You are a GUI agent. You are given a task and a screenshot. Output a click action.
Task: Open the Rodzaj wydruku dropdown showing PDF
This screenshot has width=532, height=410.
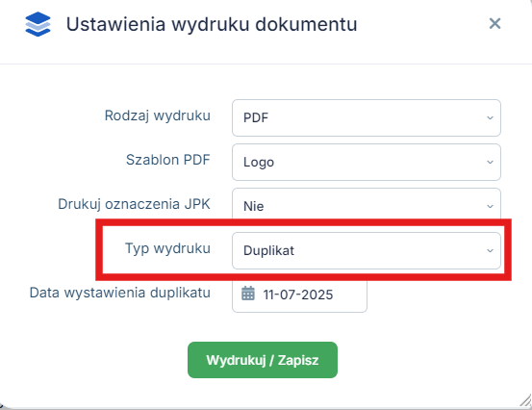pyautogui.click(x=367, y=117)
